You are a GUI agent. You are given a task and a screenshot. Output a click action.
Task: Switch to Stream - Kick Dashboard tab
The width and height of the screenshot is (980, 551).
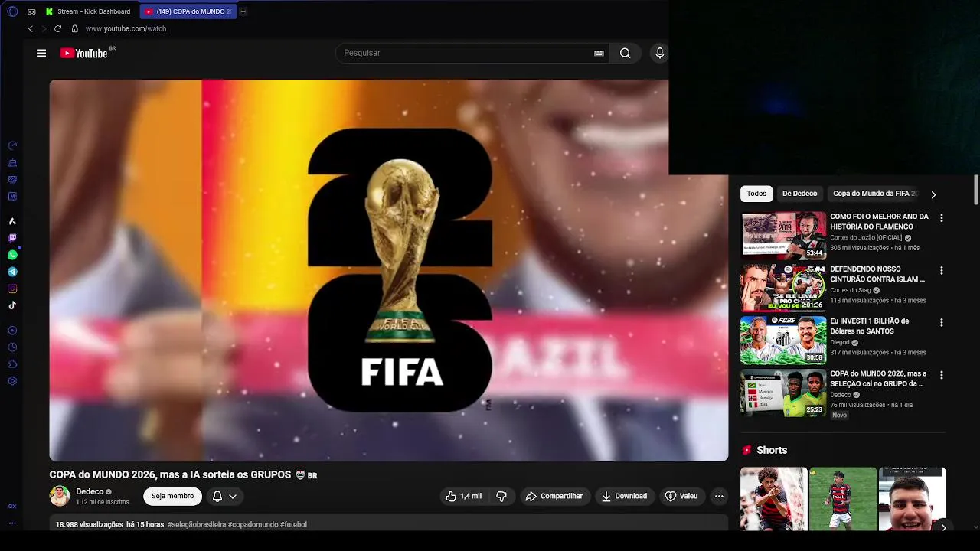tap(87, 11)
